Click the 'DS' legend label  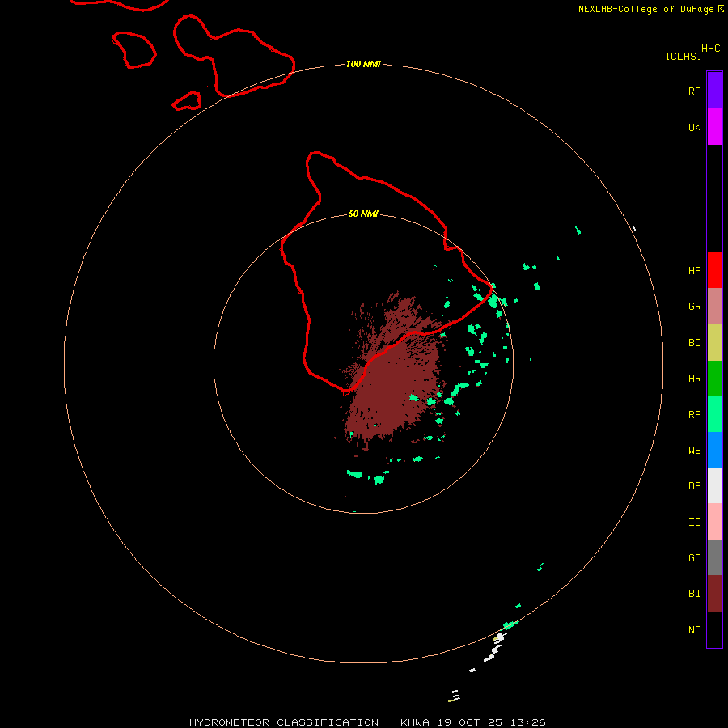[694, 486]
